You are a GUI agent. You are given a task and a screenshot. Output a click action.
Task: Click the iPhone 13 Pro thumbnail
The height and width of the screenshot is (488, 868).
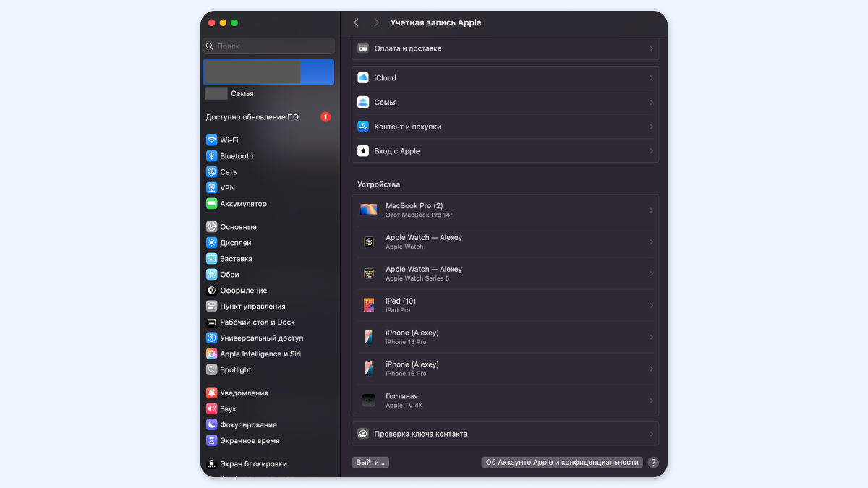pyautogui.click(x=369, y=337)
